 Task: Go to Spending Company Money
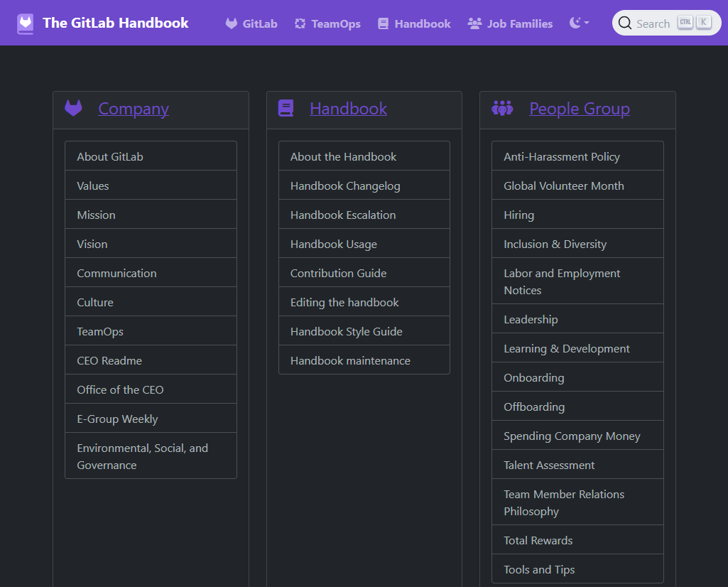point(572,436)
